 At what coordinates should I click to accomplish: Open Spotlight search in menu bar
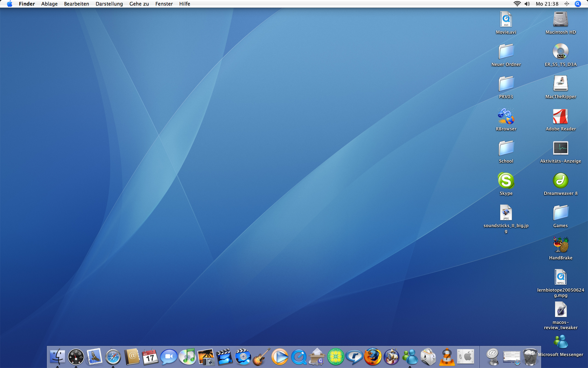[x=578, y=4]
